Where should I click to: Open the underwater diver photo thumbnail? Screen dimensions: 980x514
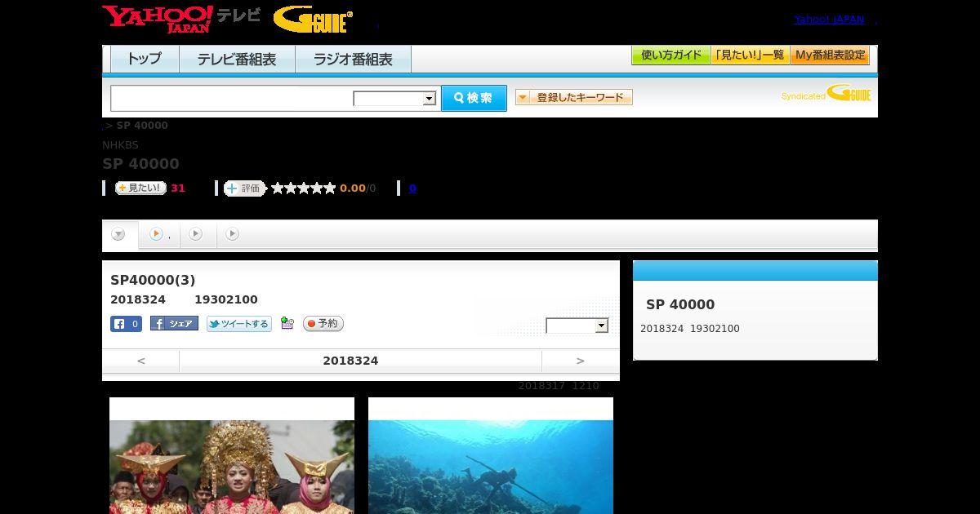[491, 456]
